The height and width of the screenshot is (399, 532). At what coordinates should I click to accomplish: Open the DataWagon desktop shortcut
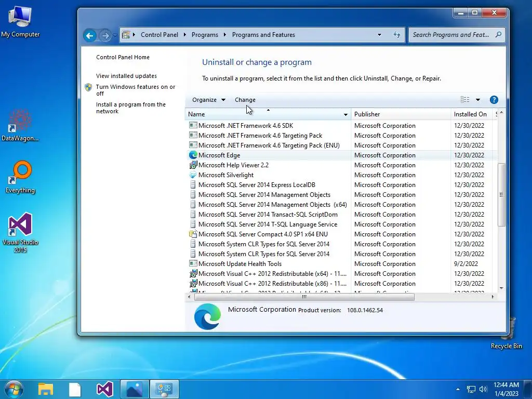pos(20,125)
